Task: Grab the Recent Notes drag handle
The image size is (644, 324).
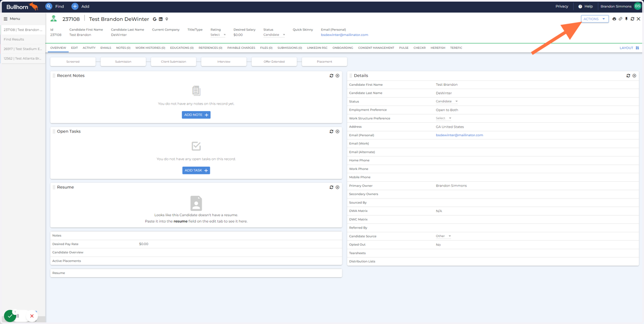Action: click(x=54, y=76)
